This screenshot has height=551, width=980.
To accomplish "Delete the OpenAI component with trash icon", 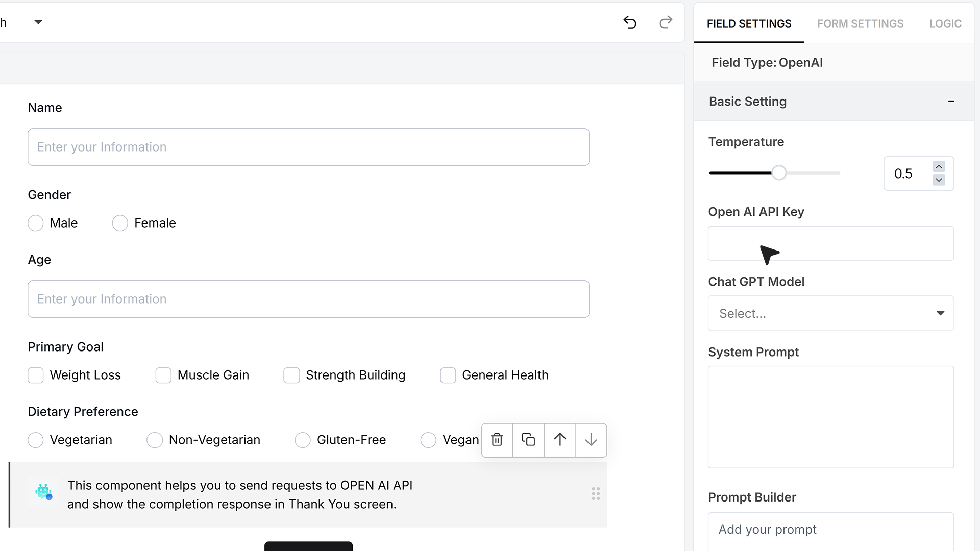I will [497, 440].
